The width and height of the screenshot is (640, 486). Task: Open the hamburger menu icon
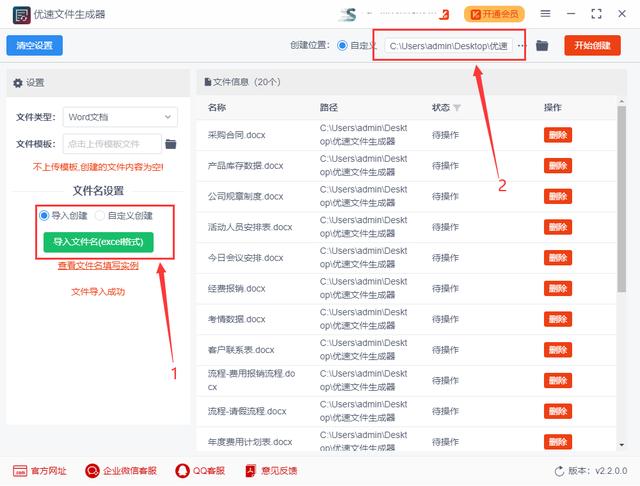tap(545, 14)
